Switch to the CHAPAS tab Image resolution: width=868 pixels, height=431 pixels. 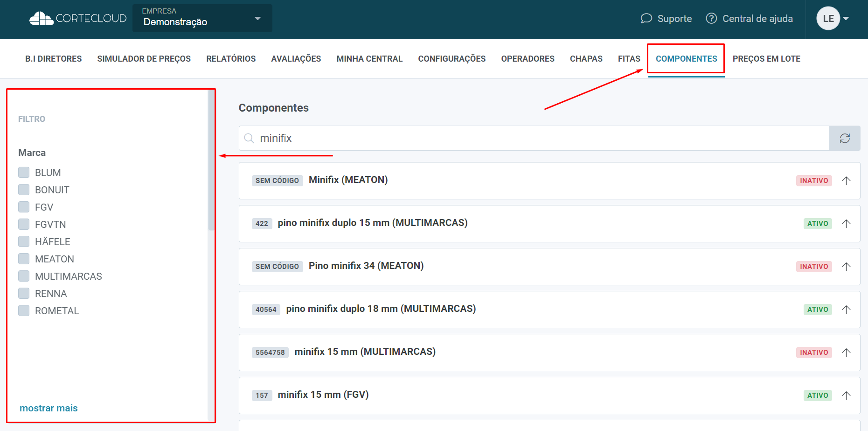click(586, 59)
